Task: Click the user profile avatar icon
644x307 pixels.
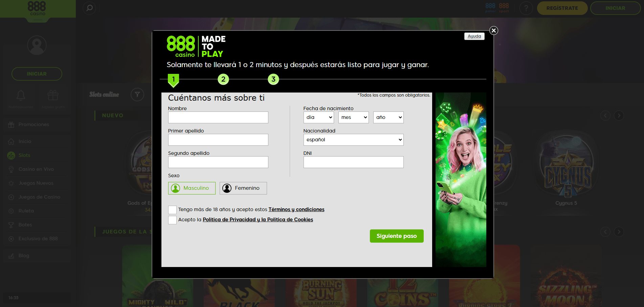Action: coord(37,45)
